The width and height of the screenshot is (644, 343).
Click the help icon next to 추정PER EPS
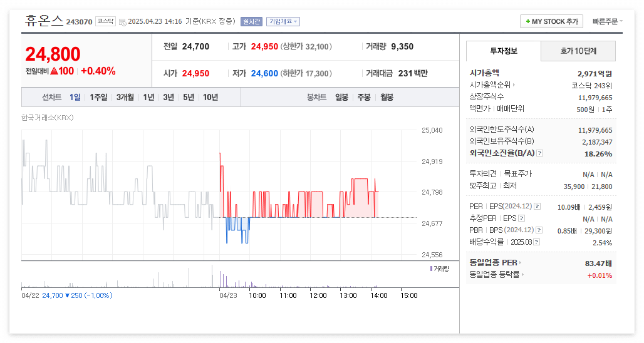click(522, 218)
